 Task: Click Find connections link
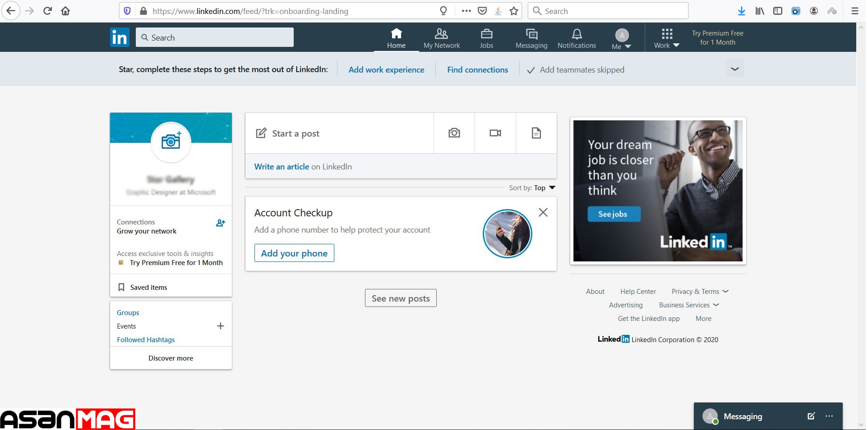(x=477, y=69)
